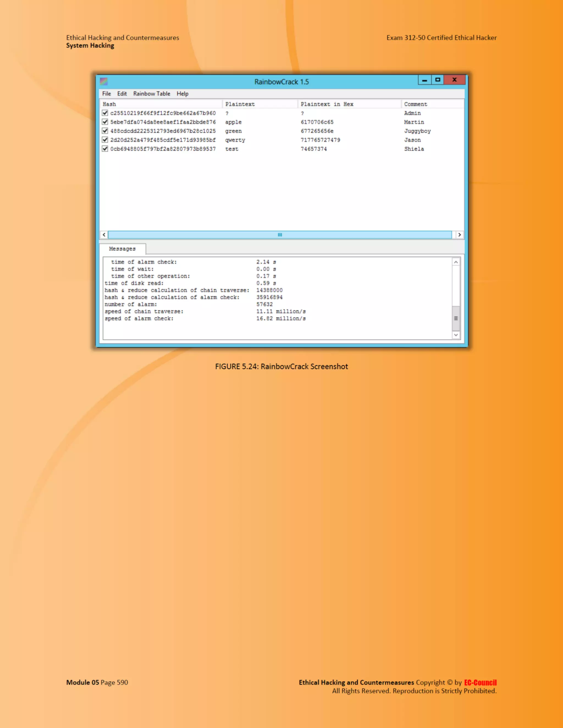This screenshot has height=728, width=563.
Task: Toggle checkbox for qwerty hash row
Action: [105, 140]
